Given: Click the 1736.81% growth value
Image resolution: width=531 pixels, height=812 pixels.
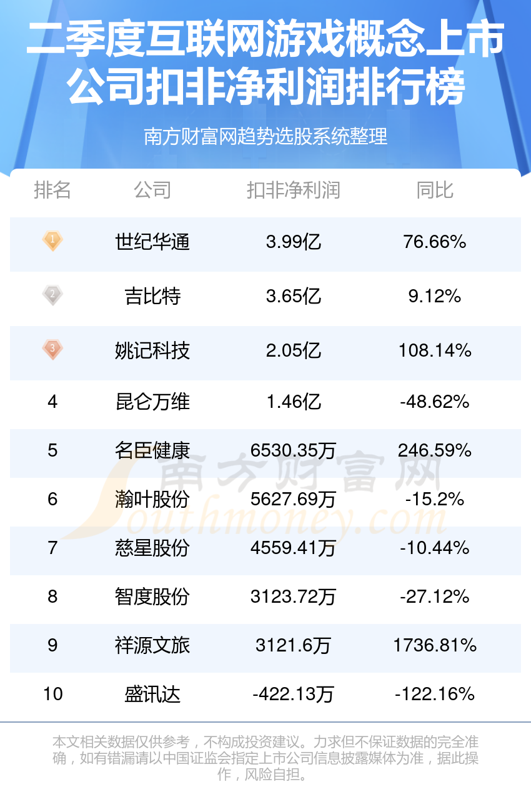Looking at the screenshot, I should point(435,645).
